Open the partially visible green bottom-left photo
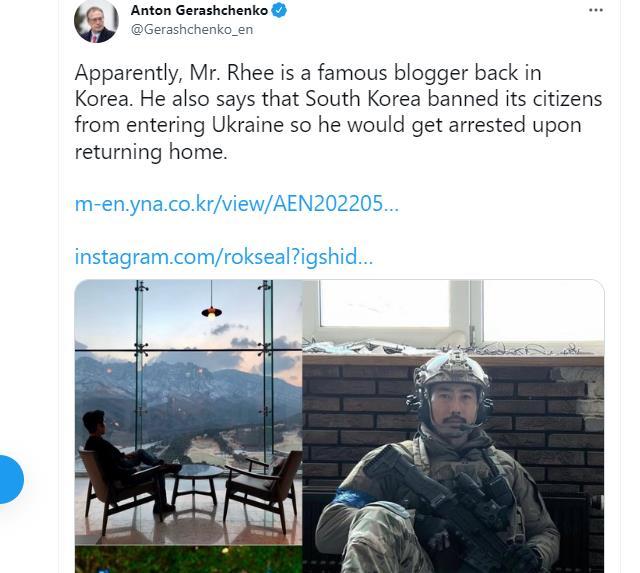640x573 pixels. (x=189, y=560)
